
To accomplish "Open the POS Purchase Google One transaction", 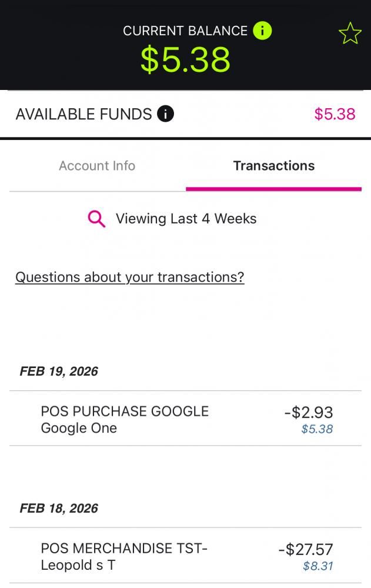I will (125, 419).
